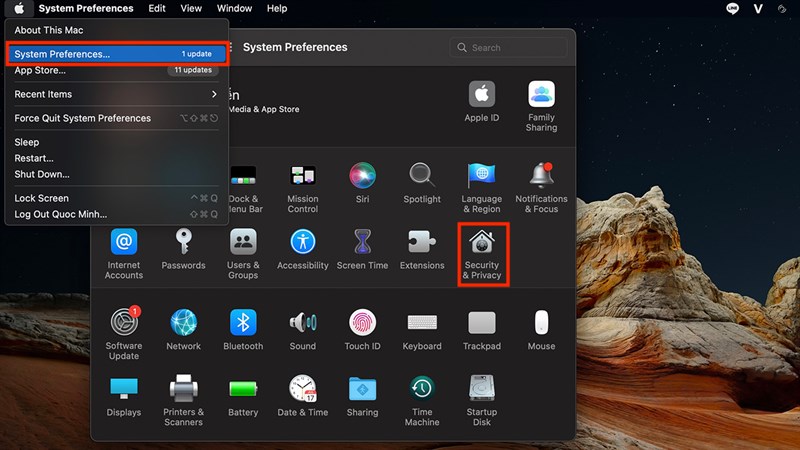Open Apple ID preferences
Image resolution: width=800 pixels, height=450 pixels.
pos(482,102)
